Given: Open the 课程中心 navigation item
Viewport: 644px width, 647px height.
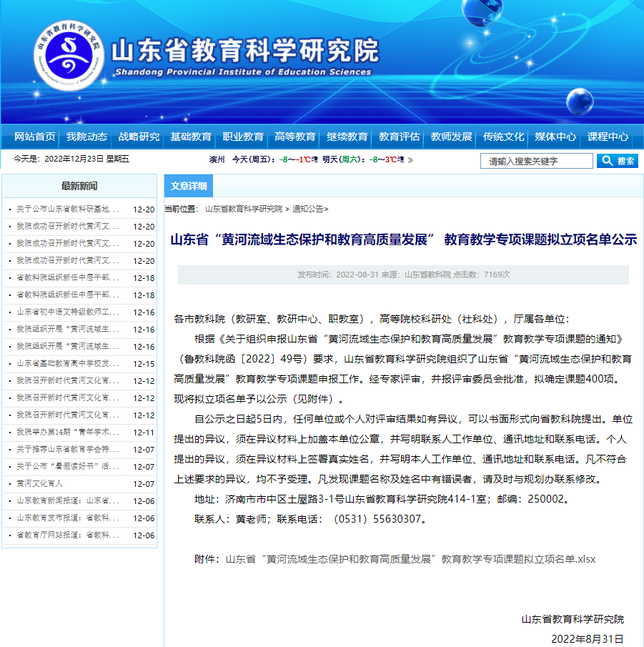Looking at the screenshot, I should pos(608,137).
